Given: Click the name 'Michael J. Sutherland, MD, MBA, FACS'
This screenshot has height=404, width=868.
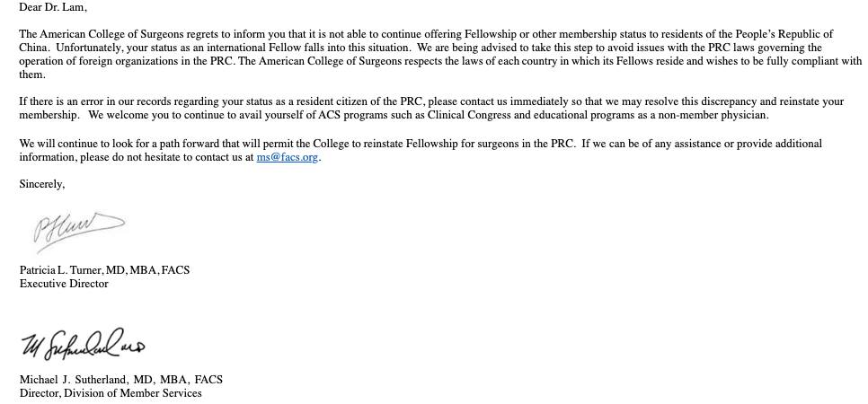Looking at the screenshot, I should 121,380.
